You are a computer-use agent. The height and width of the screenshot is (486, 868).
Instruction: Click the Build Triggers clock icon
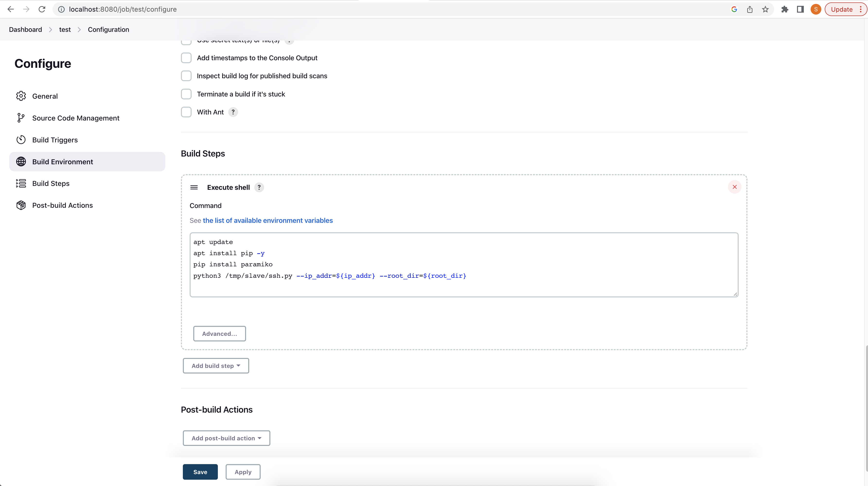[21, 140]
